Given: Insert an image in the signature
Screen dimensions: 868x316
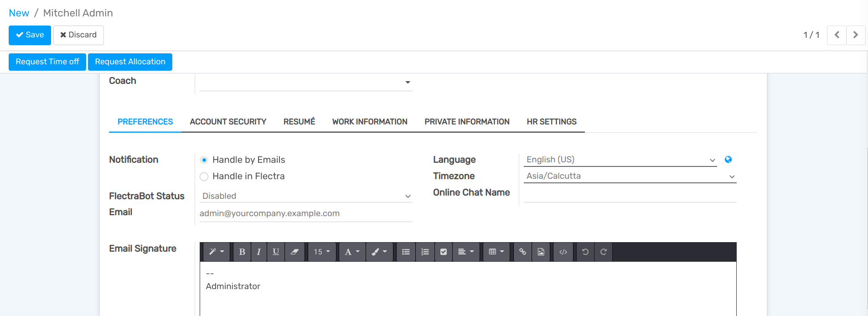Looking at the screenshot, I should tap(541, 252).
